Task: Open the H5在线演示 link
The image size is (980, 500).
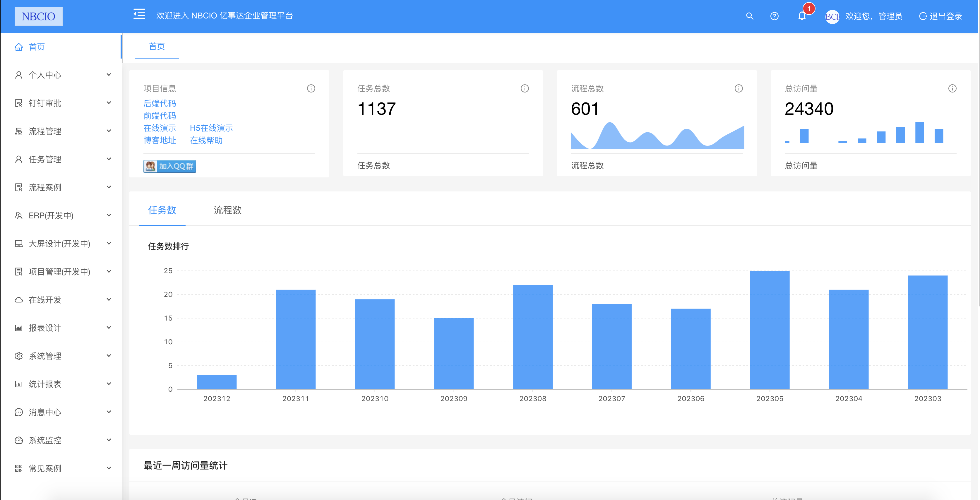Action: [211, 128]
